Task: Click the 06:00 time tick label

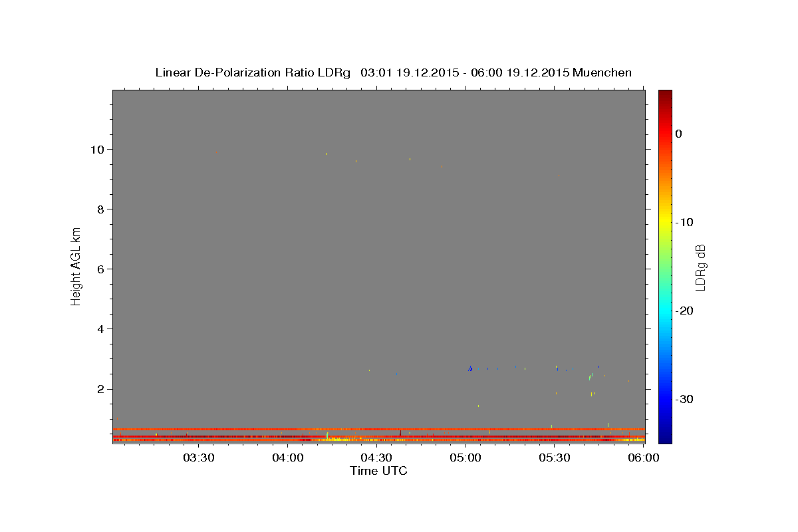Action: click(x=644, y=458)
